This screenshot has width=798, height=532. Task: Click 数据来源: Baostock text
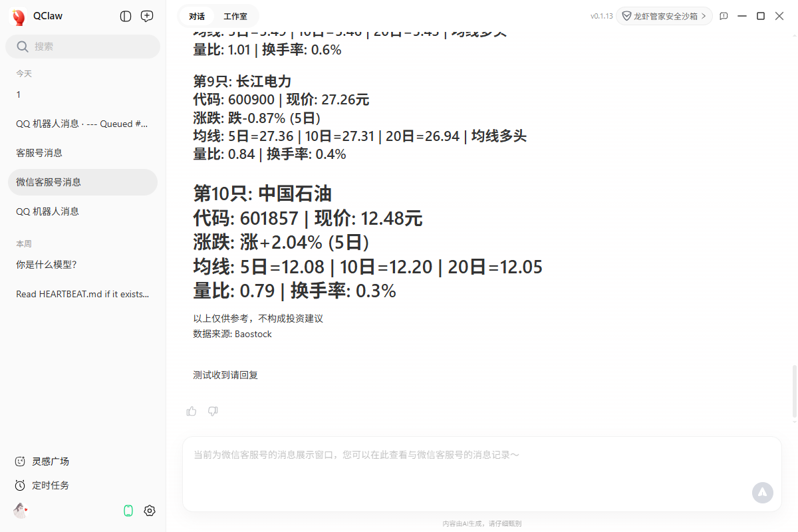coord(233,334)
